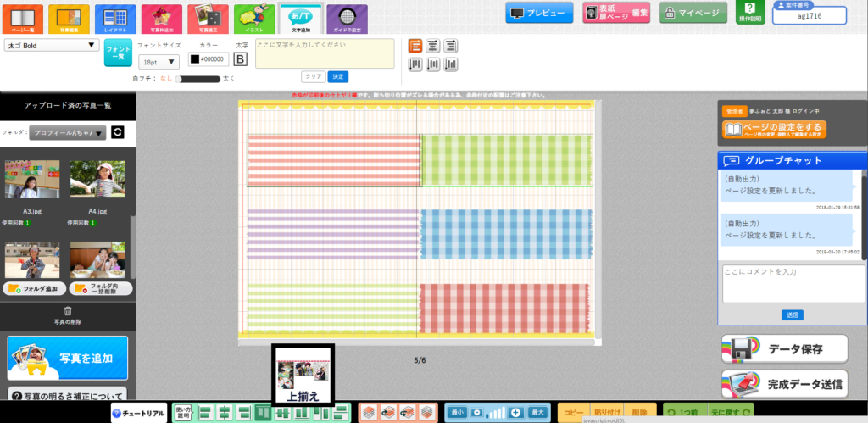
Task: Click the top-align (上揃え) icon
Action: coord(263,413)
